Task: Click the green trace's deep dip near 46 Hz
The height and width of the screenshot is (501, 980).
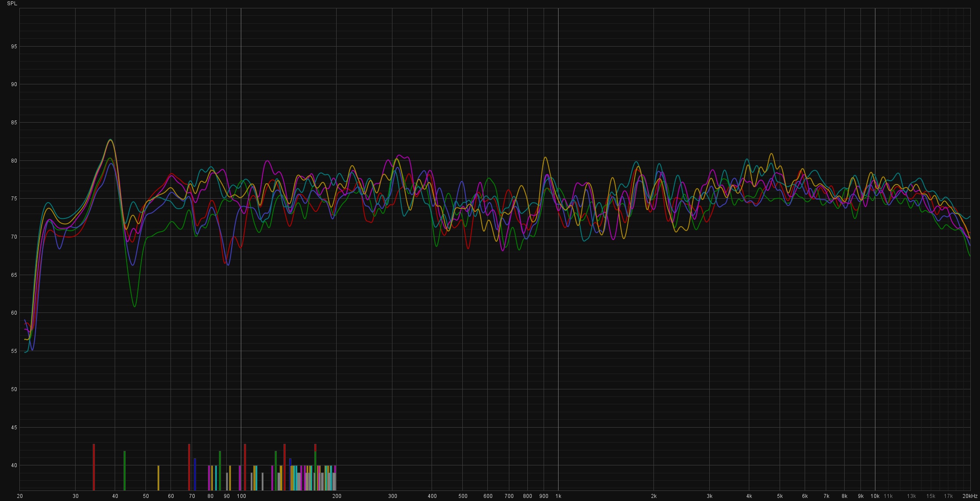Action: 134,306
